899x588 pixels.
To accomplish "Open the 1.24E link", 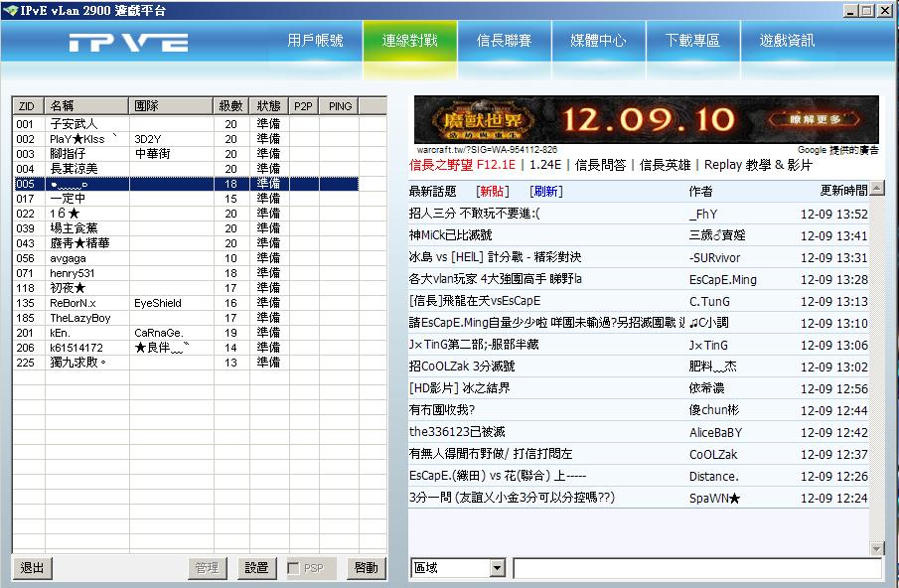I will [x=545, y=165].
